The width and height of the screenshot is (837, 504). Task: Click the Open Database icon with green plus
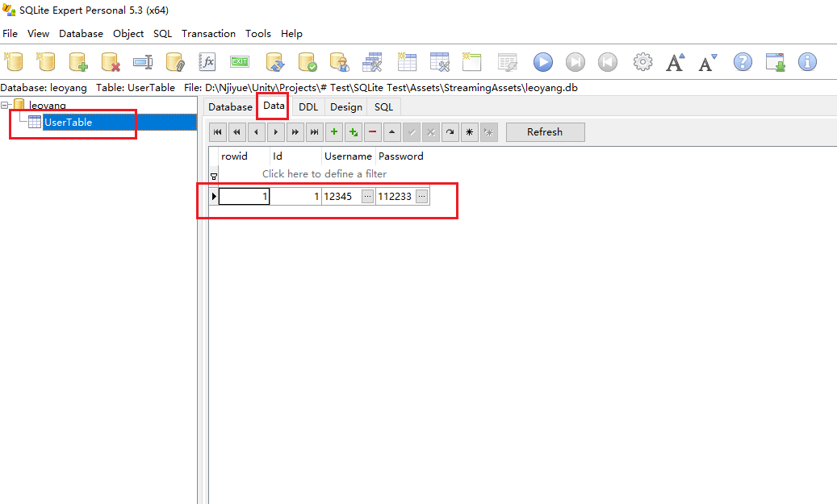[78, 62]
